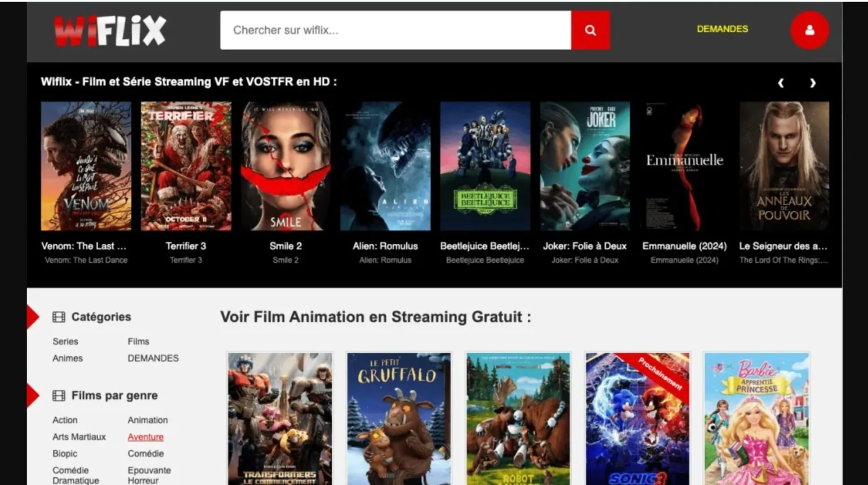
Task: Select Joker: Folie à Deux poster
Action: pos(585,166)
